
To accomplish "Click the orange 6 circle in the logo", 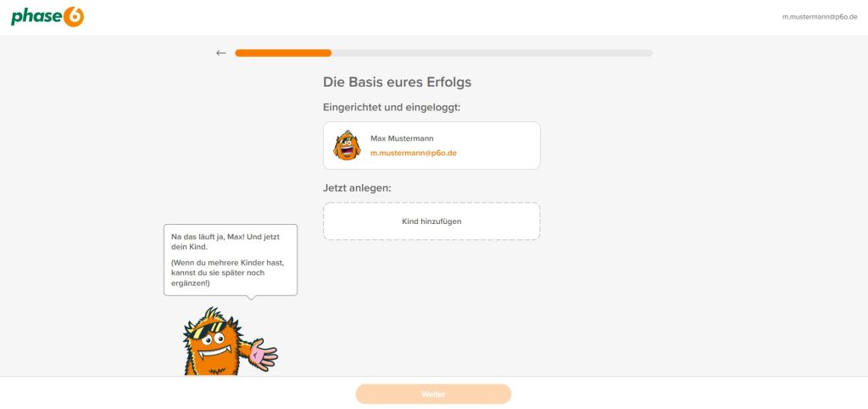I will point(74,17).
